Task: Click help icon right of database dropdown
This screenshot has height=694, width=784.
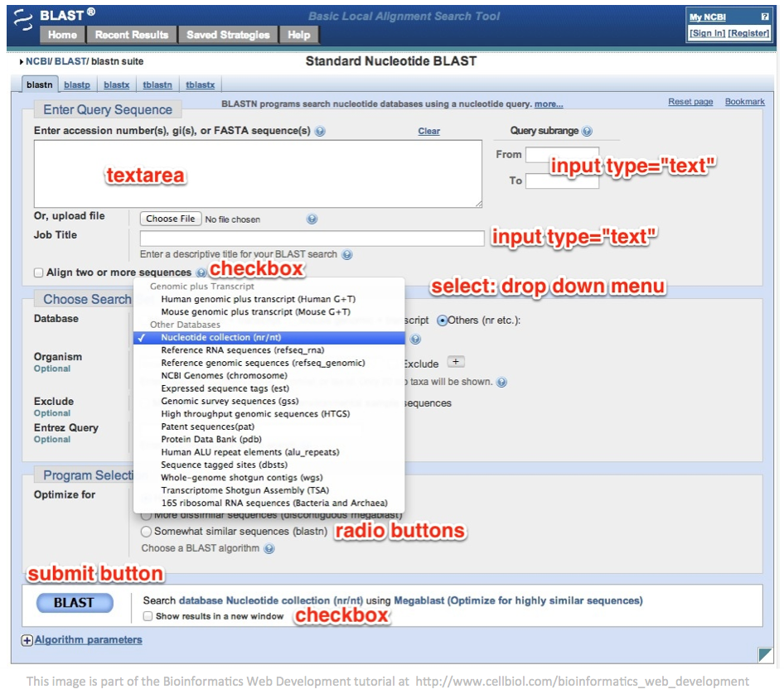Action: [415, 340]
